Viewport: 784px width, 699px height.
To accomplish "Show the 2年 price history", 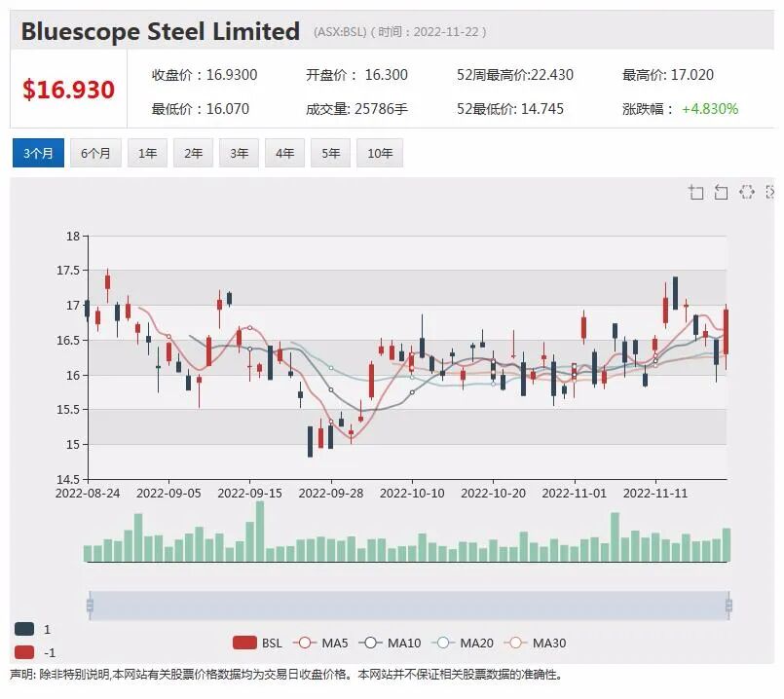I will click(x=193, y=153).
